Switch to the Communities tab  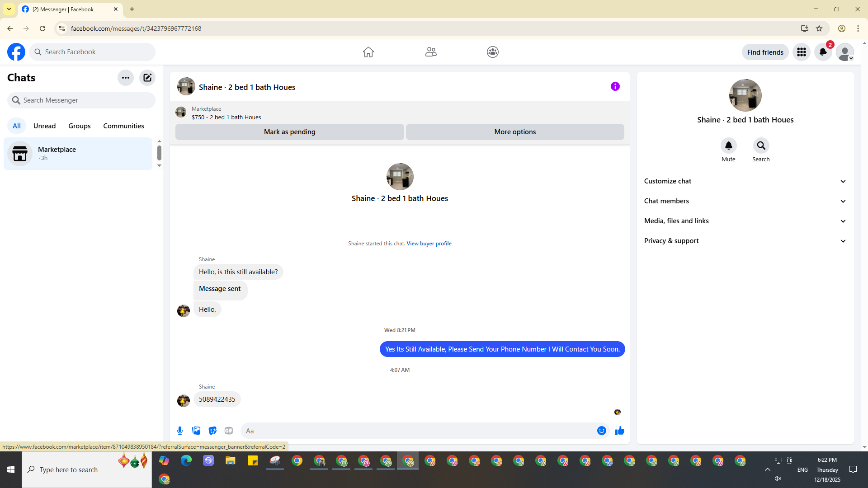(123, 126)
